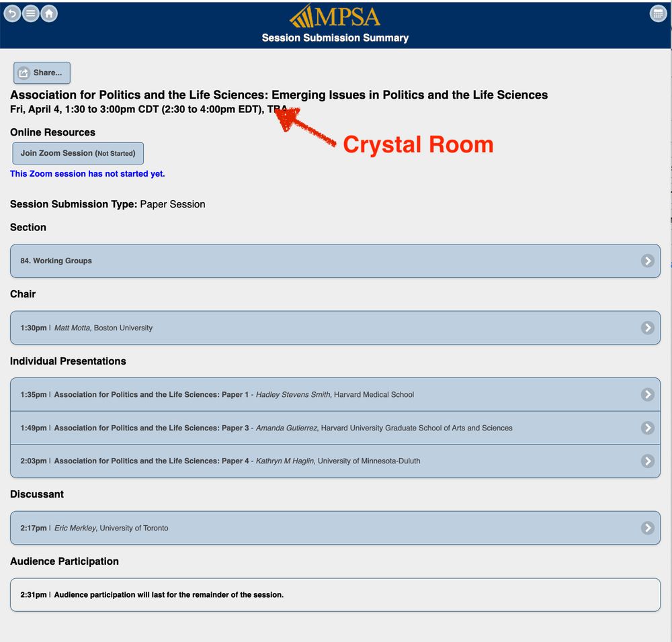Image resolution: width=672 pixels, height=642 pixels.
Task: Click 'Online Resources' heading
Action: coord(52,132)
